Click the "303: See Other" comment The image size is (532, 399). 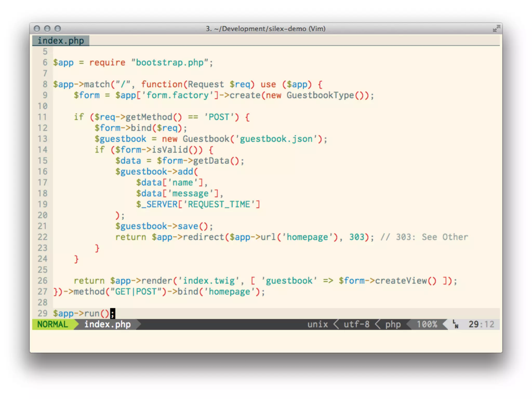(x=432, y=237)
